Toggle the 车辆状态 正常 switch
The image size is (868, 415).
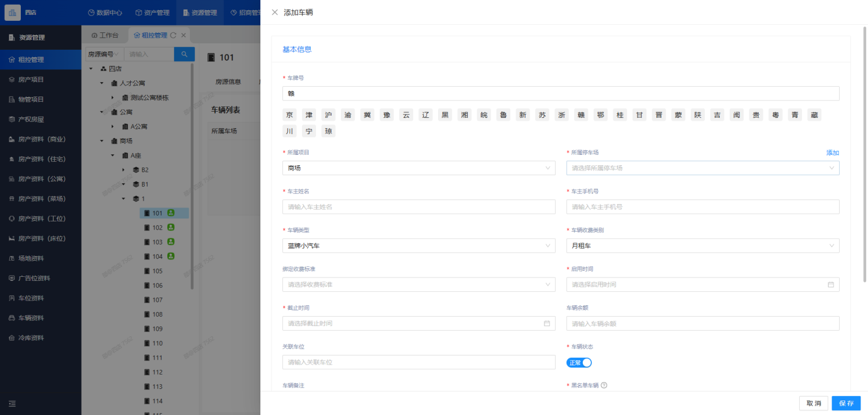pyautogui.click(x=579, y=362)
